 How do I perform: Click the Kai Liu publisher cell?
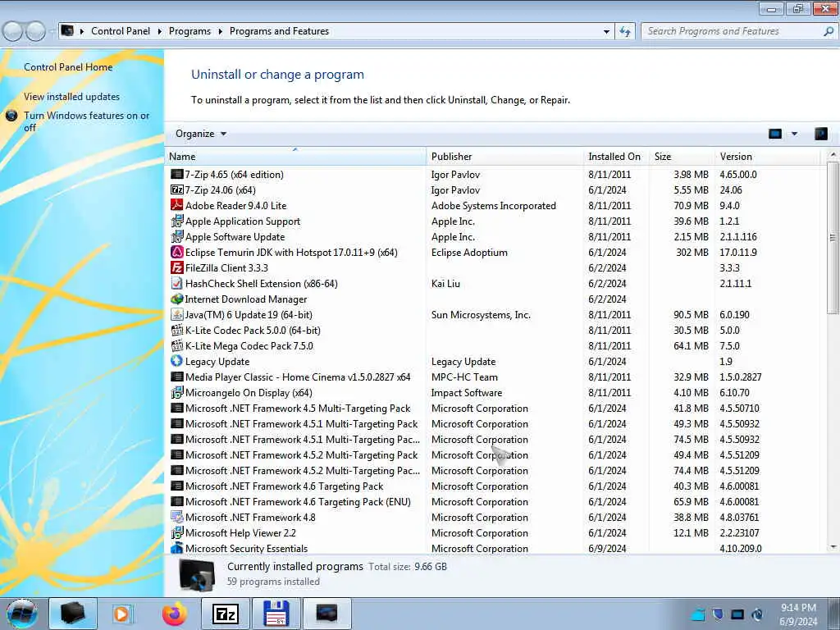pos(445,283)
